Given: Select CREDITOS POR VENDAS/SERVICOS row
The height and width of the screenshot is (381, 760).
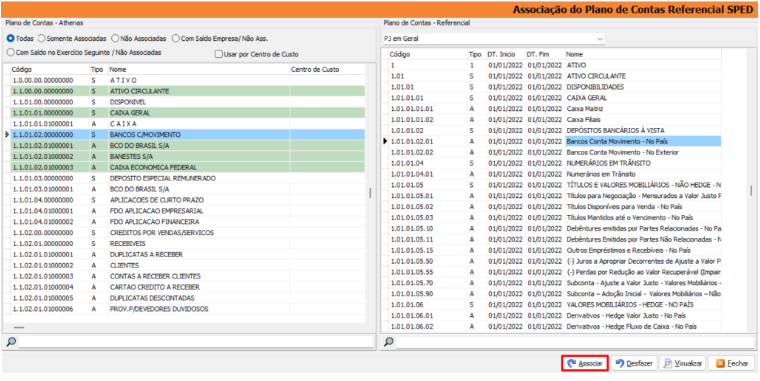Looking at the screenshot, I should 188,233.
